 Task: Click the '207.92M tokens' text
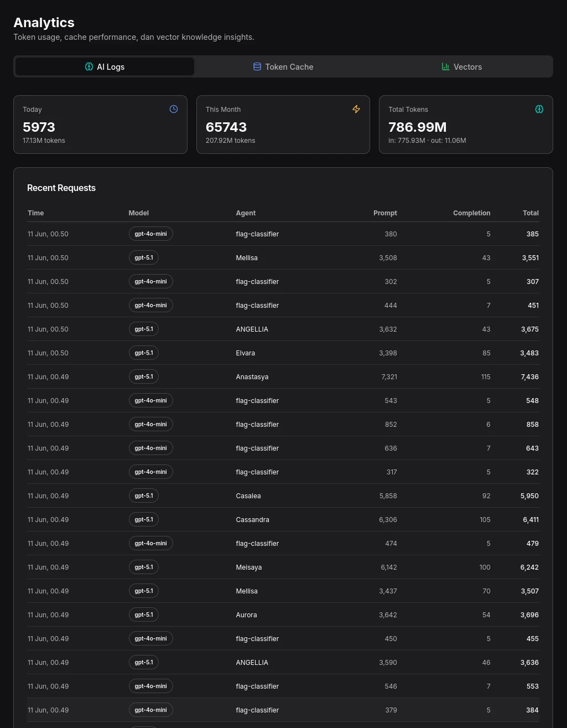230,141
